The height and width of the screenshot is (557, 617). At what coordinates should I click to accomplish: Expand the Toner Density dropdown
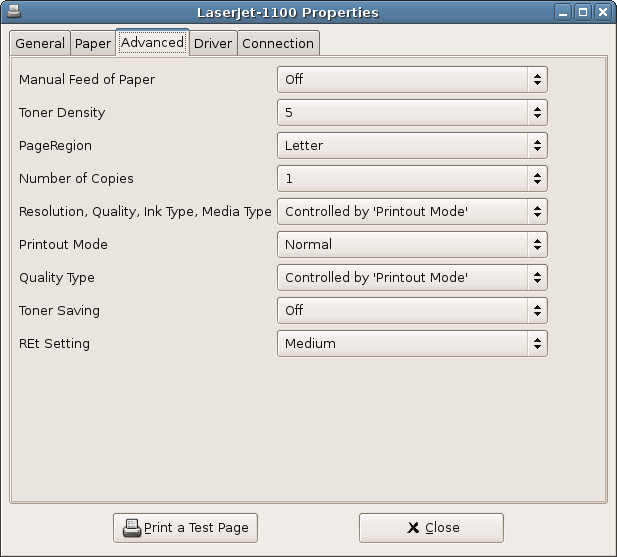412,112
